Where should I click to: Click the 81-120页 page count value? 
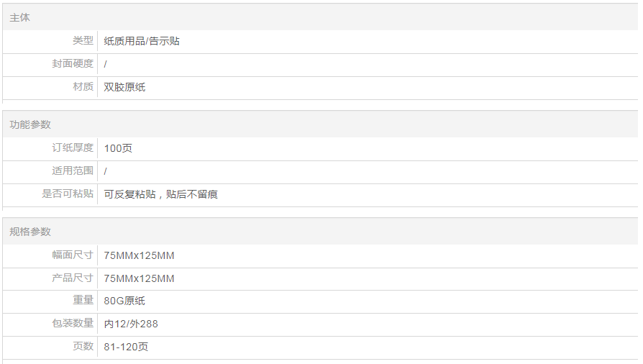tap(126, 347)
